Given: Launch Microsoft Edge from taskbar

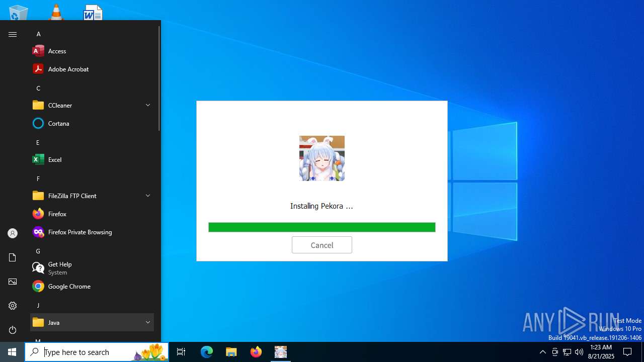Looking at the screenshot, I should (x=207, y=352).
